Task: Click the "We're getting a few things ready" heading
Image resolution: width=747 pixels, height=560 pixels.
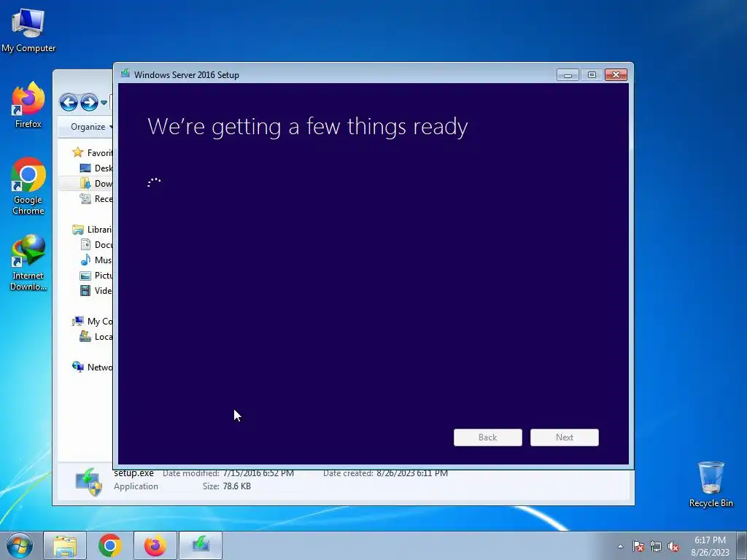Action: click(x=308, y=127)
